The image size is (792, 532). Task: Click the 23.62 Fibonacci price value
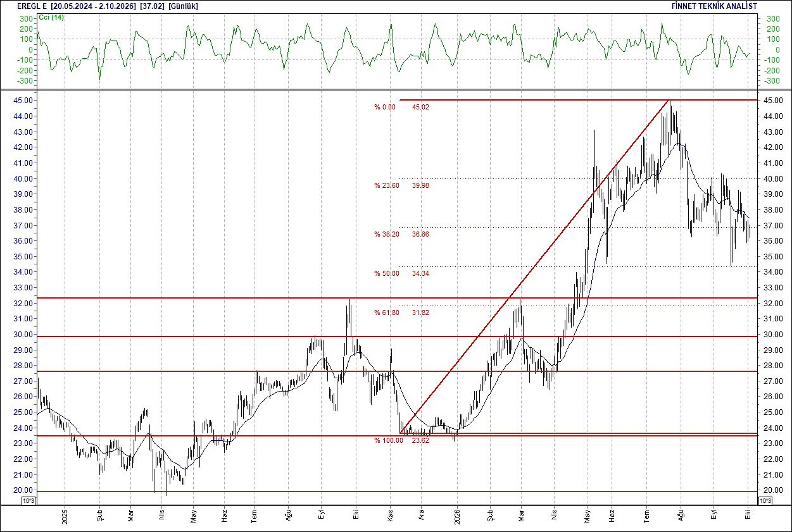tap(420, 440)
